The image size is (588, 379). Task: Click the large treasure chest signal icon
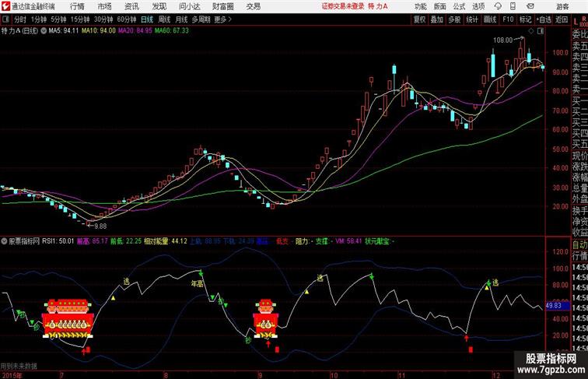pyautogui.click(x=68, y=318)
